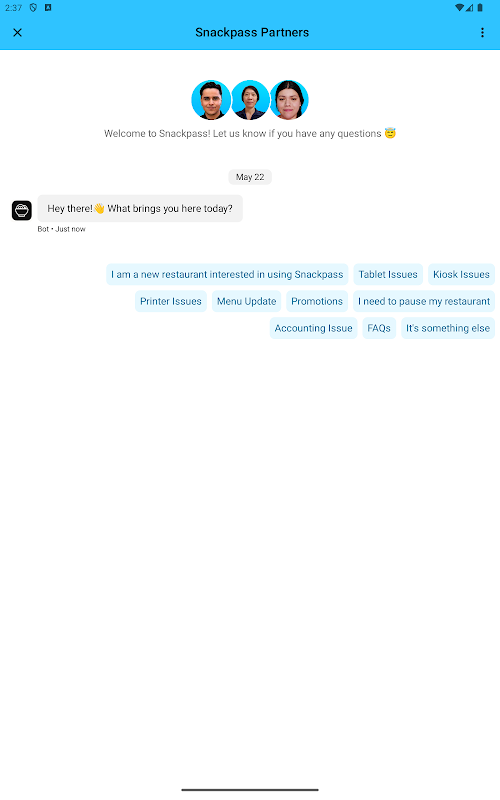Tap the Promotions quick reply
The image size is (500, 800).
click(x=317, y=302)
